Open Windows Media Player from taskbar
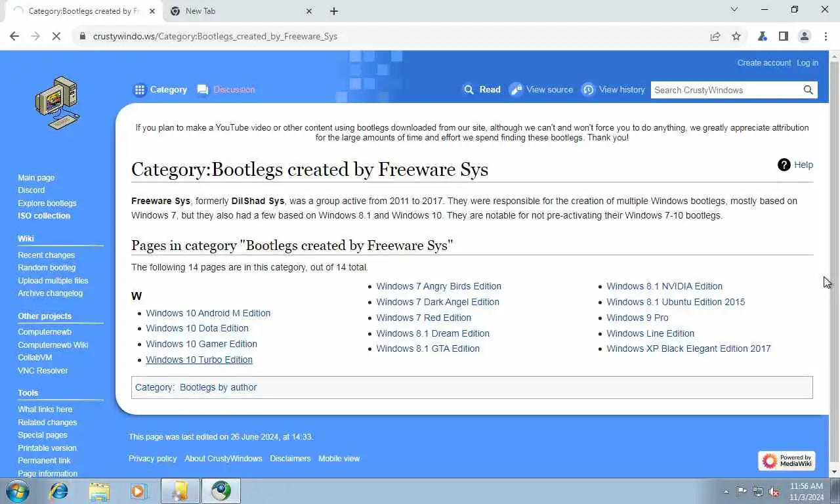The height and width of the screenshot is (504, 840). (138, 491)
